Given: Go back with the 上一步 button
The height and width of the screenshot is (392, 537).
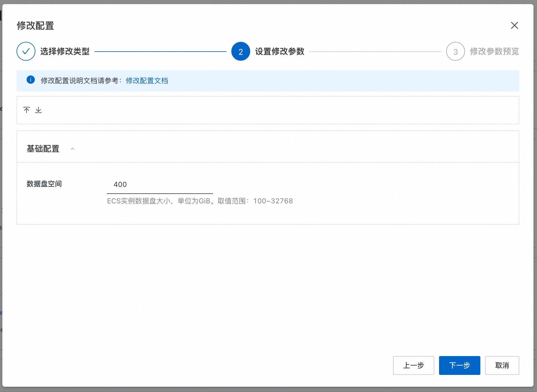Looking at the screenshot, I should 413,365.
